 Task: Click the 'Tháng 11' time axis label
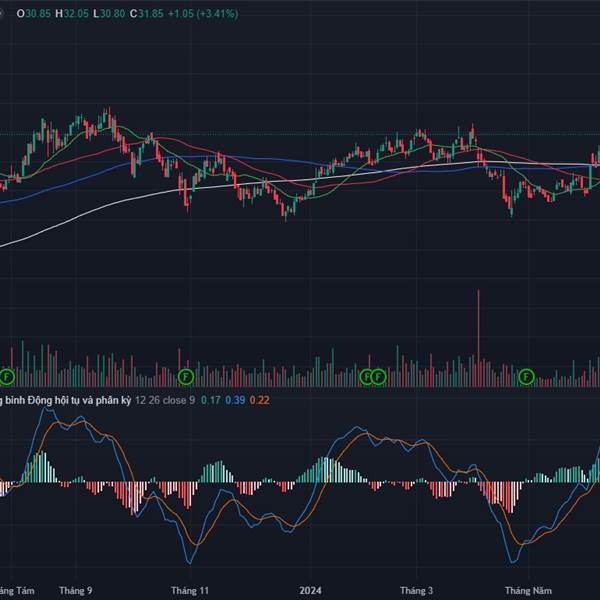point(190,590)
